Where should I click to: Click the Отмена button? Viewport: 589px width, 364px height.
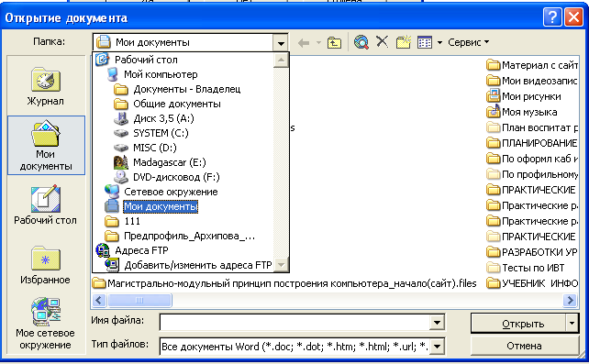(x=524, y=346)
